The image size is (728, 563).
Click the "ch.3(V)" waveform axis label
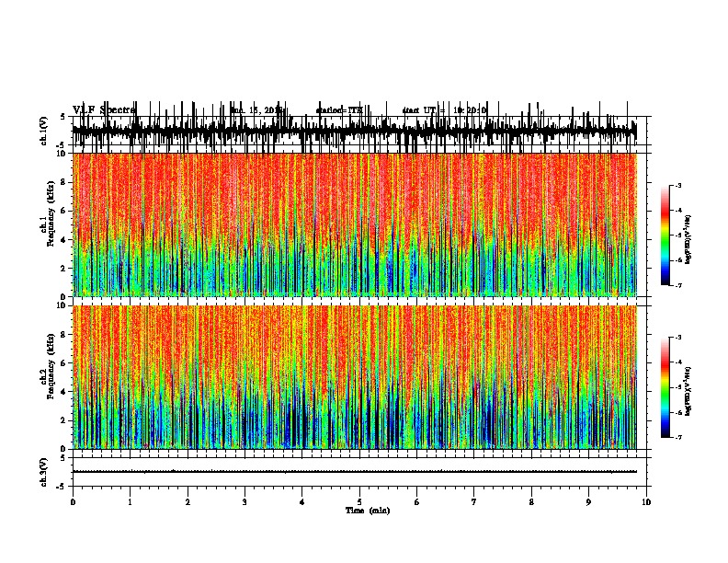[x=44, y=472]
